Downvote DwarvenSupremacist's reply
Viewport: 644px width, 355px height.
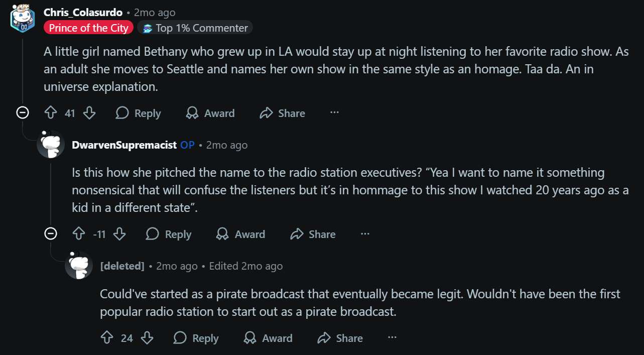pos(119,234)
